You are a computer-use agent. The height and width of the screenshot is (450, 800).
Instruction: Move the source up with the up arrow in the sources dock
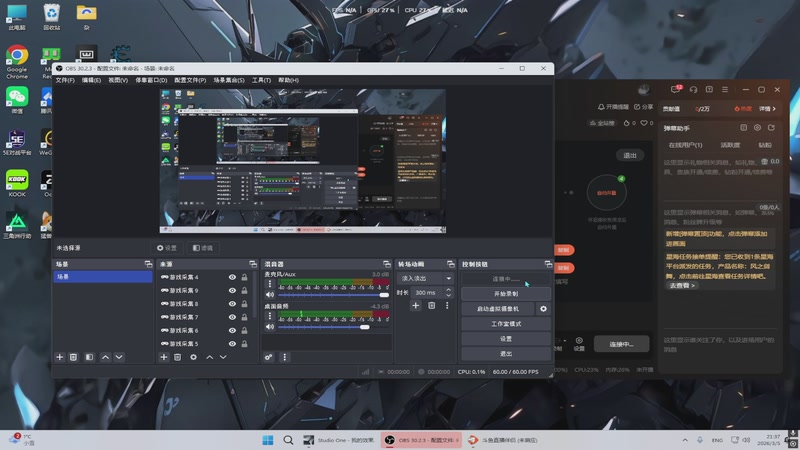(209, 357)
